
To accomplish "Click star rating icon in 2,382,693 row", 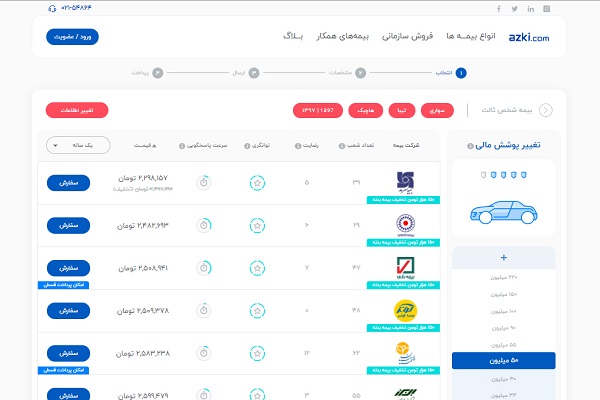I will [257, 225].
